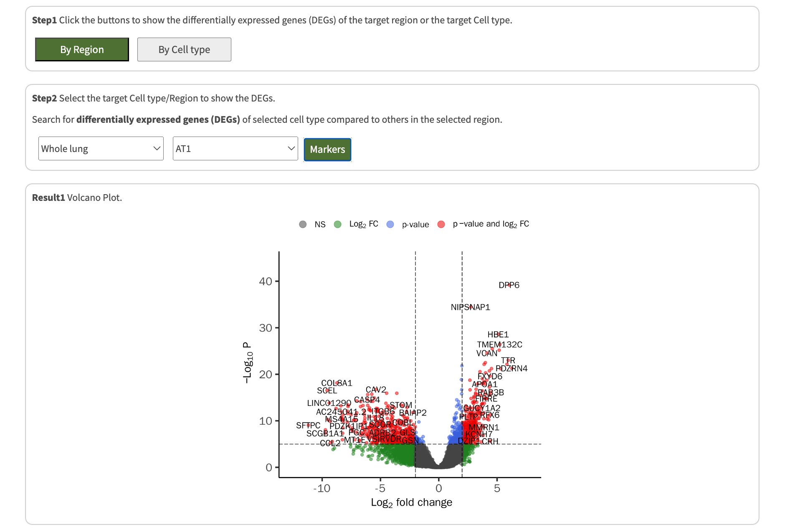Click the red p-value and log2 FC legend dot

tap(441, 225)
